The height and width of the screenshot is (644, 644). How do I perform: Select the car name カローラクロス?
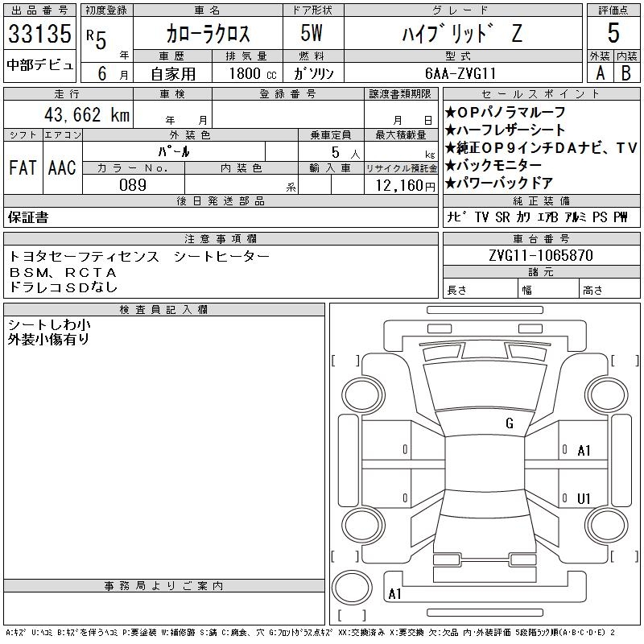click(208, 35)
